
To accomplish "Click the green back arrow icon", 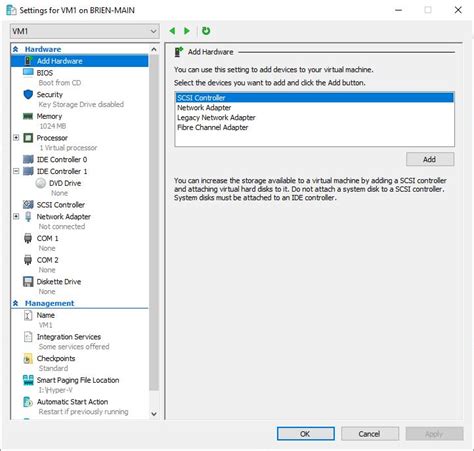I will tap(172, 31).
